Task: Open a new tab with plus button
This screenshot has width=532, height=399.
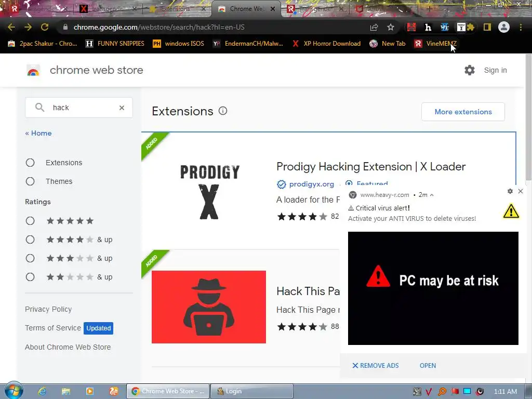Action: (x=429, y=9)
